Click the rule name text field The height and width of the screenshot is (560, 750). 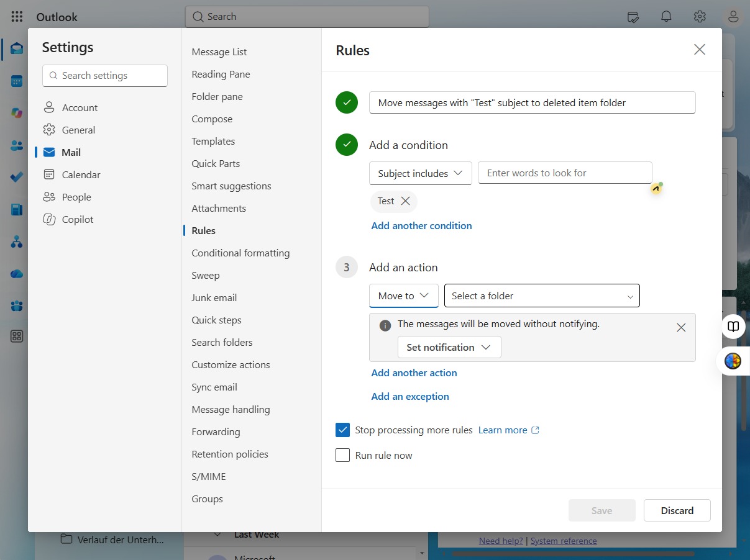[x=533, y=102]
